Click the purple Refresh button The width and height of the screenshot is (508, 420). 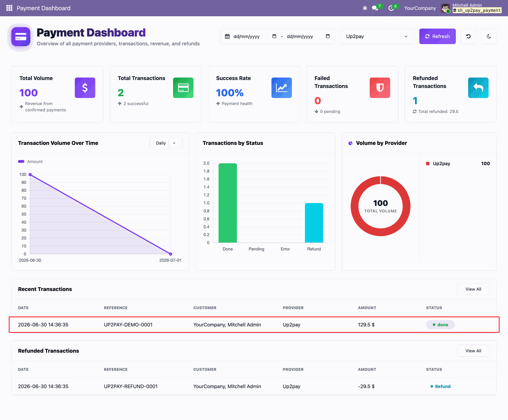pyautogui.click(x=437, y=36)
